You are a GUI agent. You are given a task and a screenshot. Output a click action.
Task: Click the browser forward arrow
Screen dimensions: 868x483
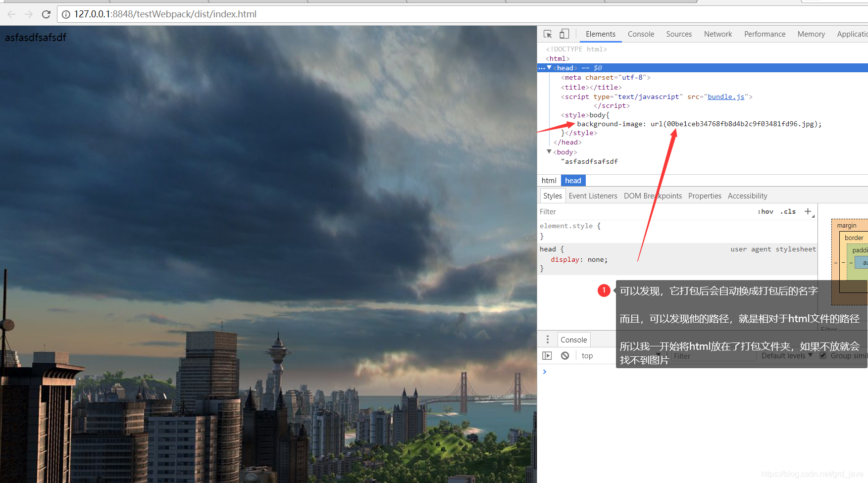(x=29, y=14)
